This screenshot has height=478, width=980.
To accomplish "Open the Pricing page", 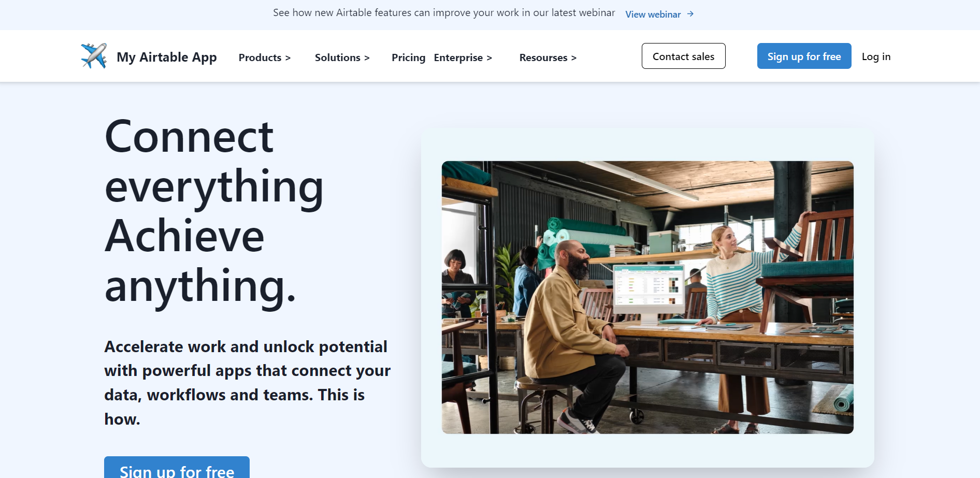I will (x=408, y=57).
